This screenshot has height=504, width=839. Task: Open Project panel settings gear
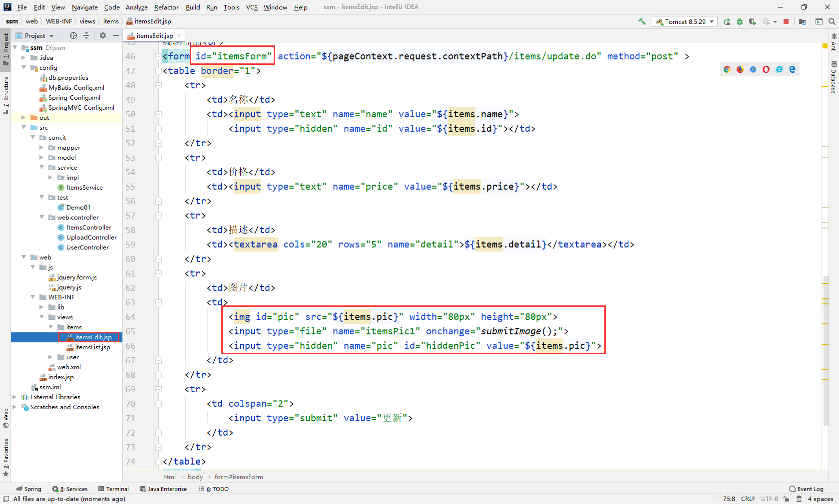point(103,35)
